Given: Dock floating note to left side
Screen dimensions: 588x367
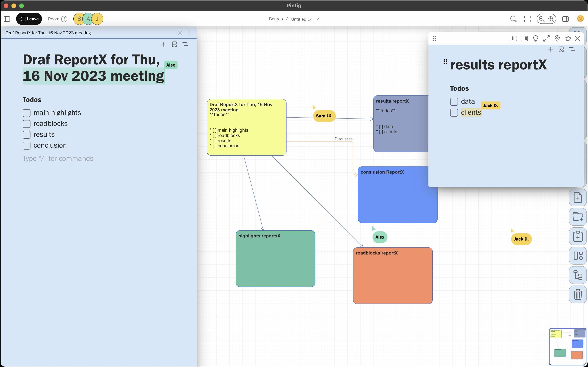Looking at the screenshot, I should point(514,38).
